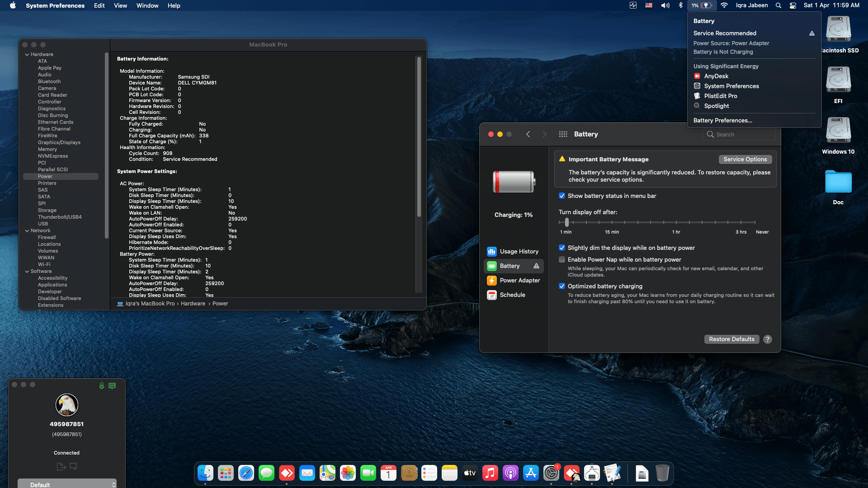Click the Service Options button
The width and height of the screenshot is (868, 488).
(x=745, y=159)
